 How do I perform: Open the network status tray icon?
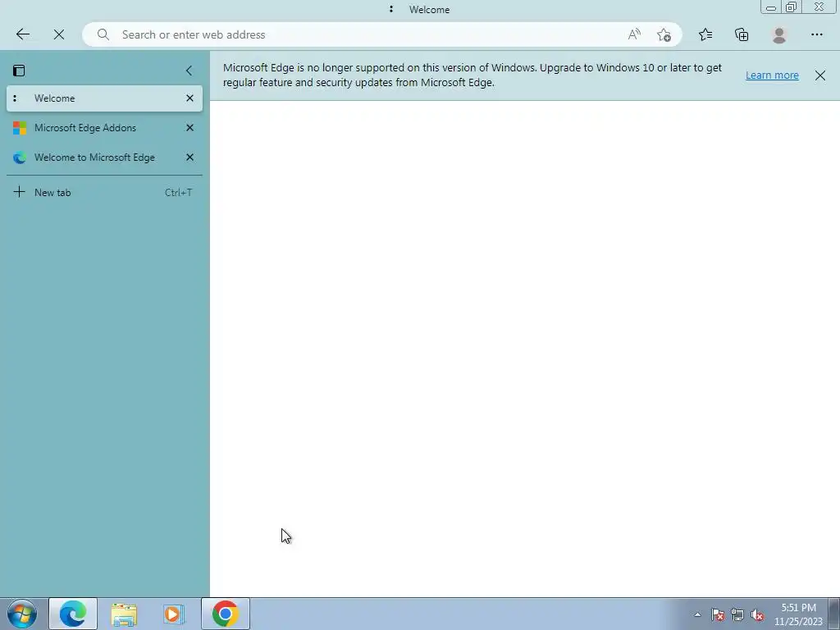[737, 615]
